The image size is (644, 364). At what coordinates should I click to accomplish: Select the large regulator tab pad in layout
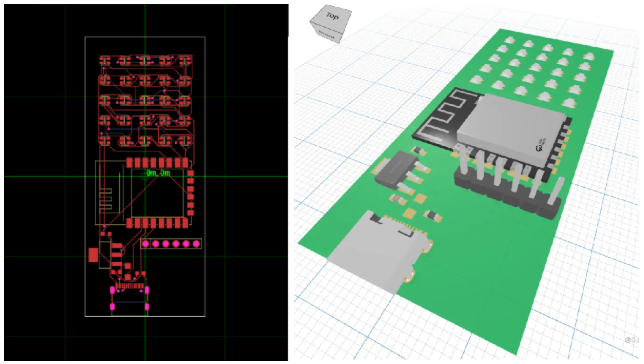94,255
